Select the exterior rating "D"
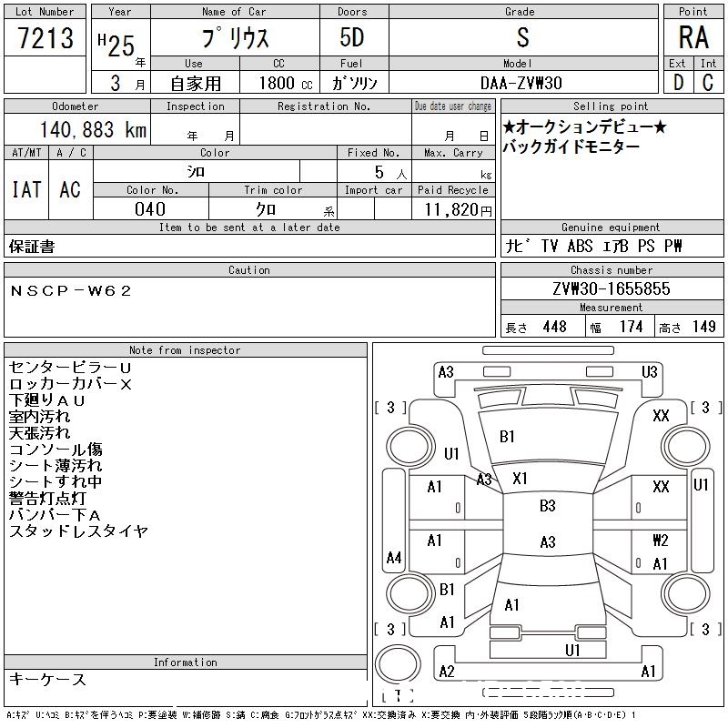Viewport: 728px width, 728px height. (x=678, y=83)
